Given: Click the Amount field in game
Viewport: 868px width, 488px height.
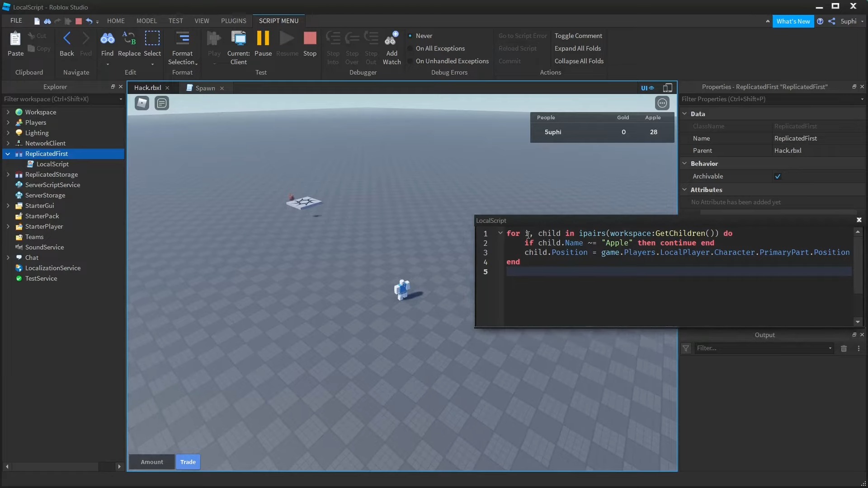Looking at the screenshot, I should coord(152,462).
